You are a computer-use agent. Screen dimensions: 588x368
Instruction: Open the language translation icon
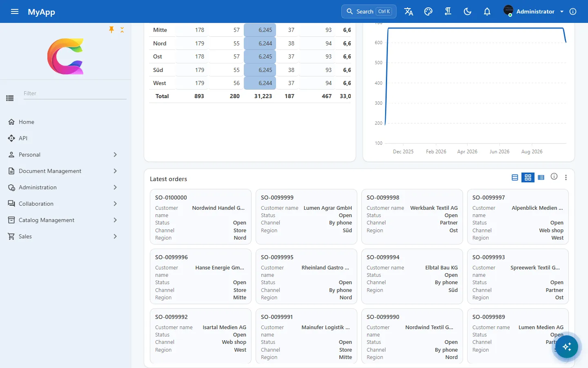click(409, 11)
